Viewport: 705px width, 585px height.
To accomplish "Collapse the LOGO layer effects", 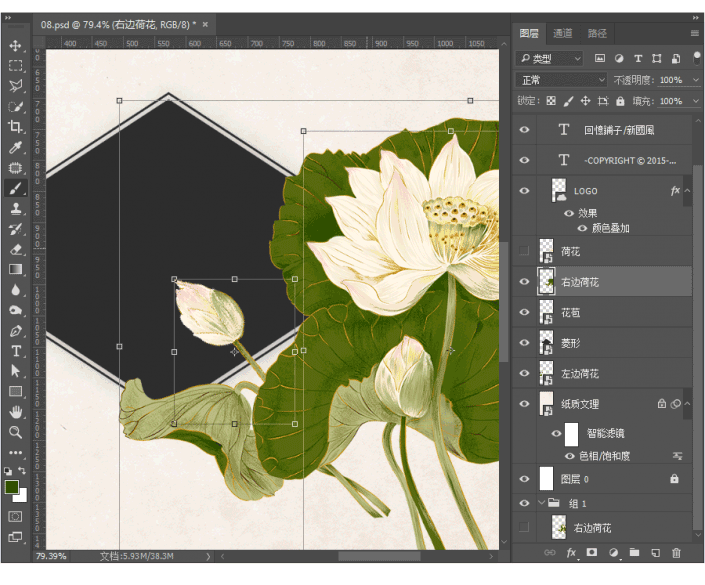I will click(x=687, y=191).
